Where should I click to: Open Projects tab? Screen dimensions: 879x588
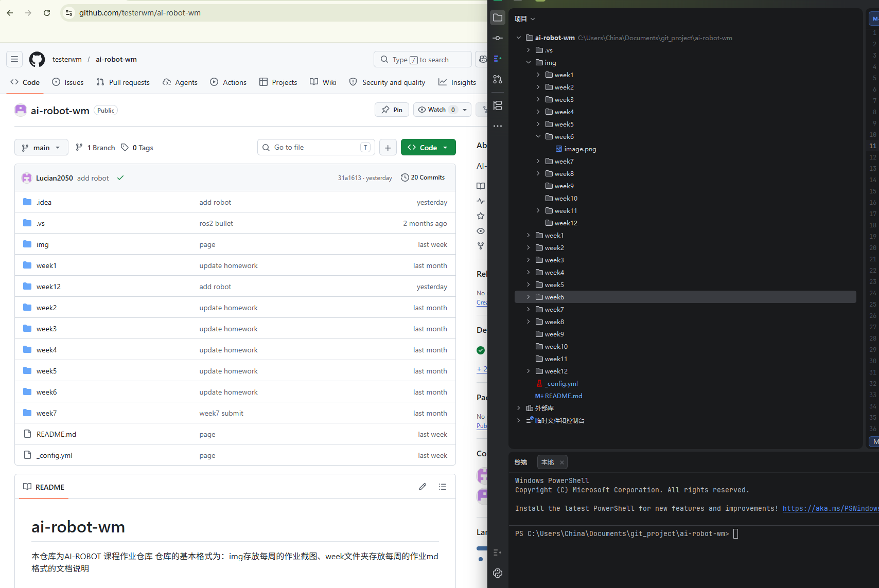tap(278, 82)
